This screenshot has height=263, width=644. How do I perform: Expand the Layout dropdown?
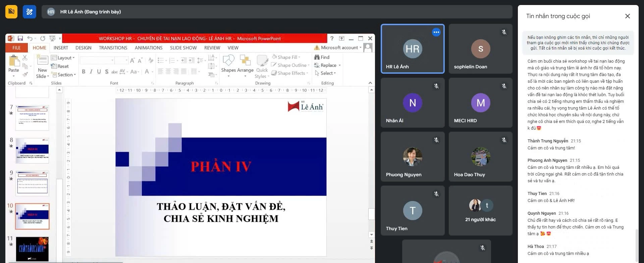(63, 58)
